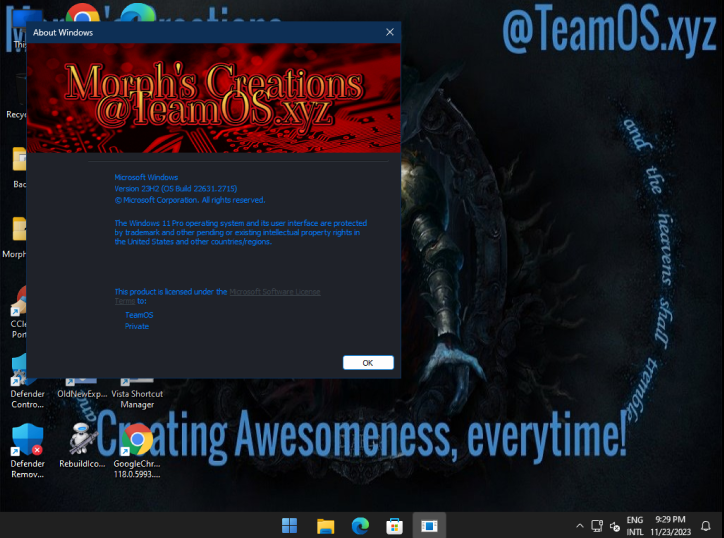This screenshot has width=724, height=538.
Task: Select the CCleaner Portable desktop shortcut
Action: click(18, 312)
